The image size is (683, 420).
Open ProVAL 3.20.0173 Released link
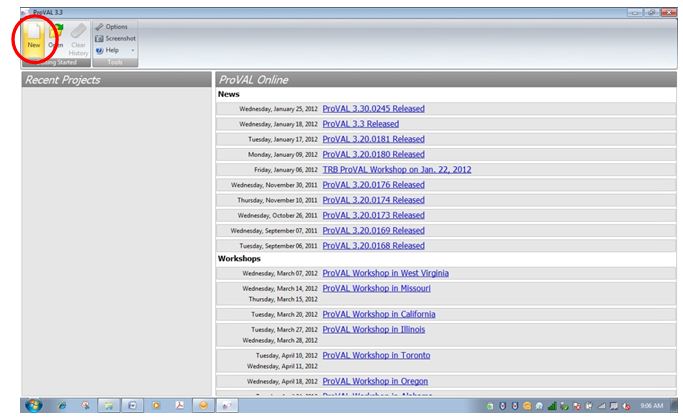tap(373, 216)
